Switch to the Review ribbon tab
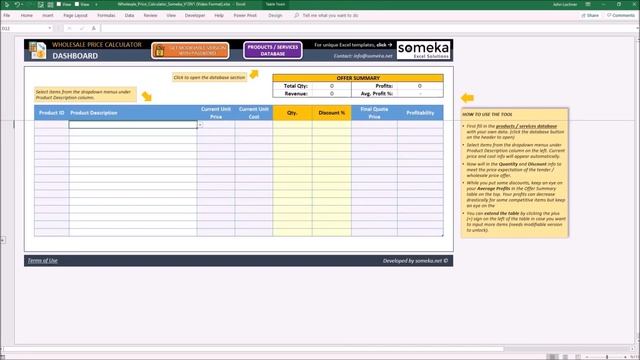Viewport: 640px width, 360px height. [150, 15]
